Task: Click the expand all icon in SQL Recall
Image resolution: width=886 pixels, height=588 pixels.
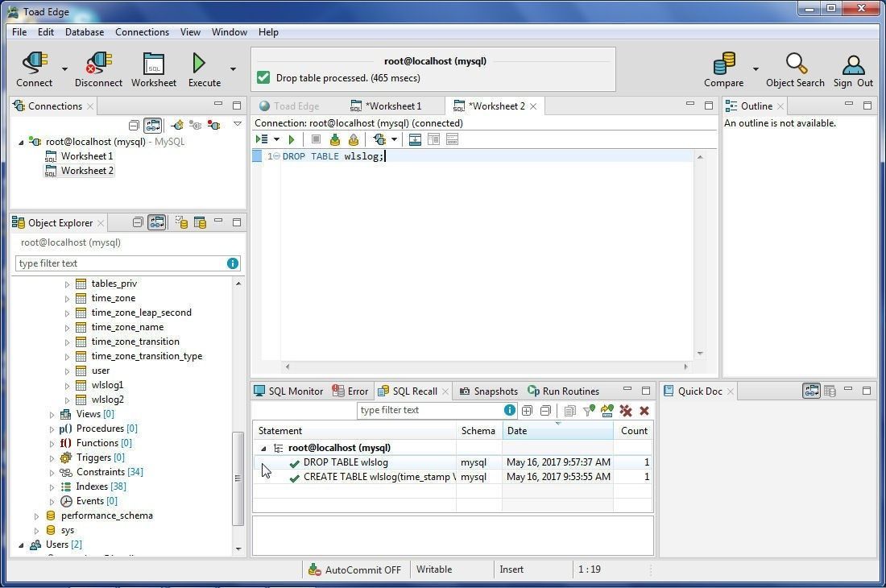Action: 527,411
